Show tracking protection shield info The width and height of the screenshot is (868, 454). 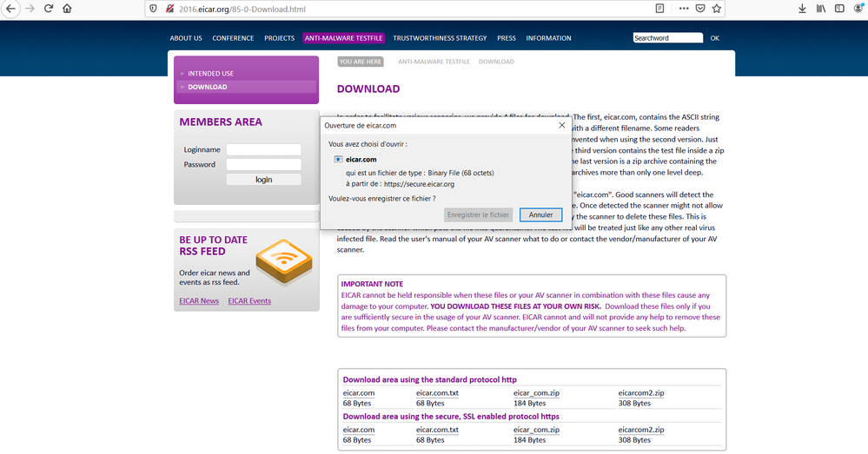[x=154, y=9]
